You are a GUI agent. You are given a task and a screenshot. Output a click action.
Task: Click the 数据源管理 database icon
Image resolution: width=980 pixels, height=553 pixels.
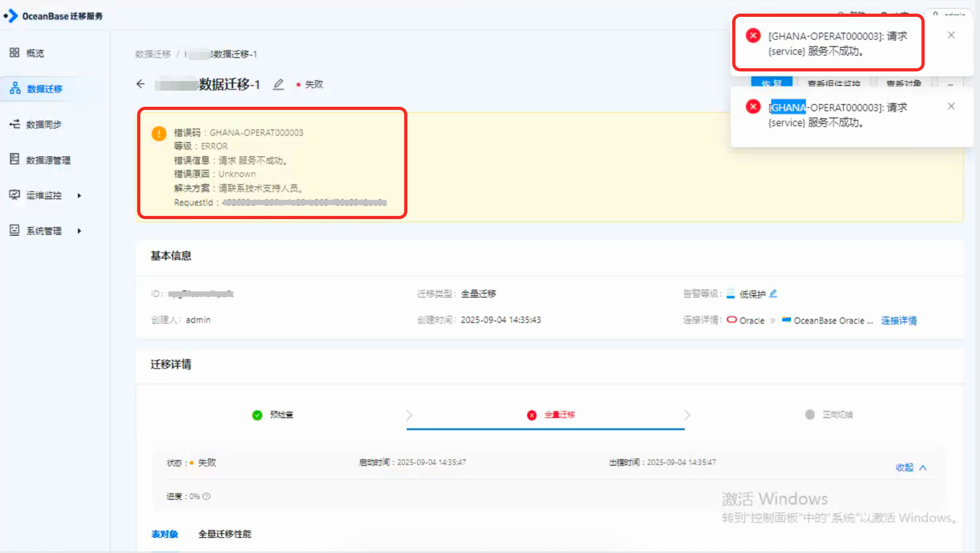click(x=14, y=159)
